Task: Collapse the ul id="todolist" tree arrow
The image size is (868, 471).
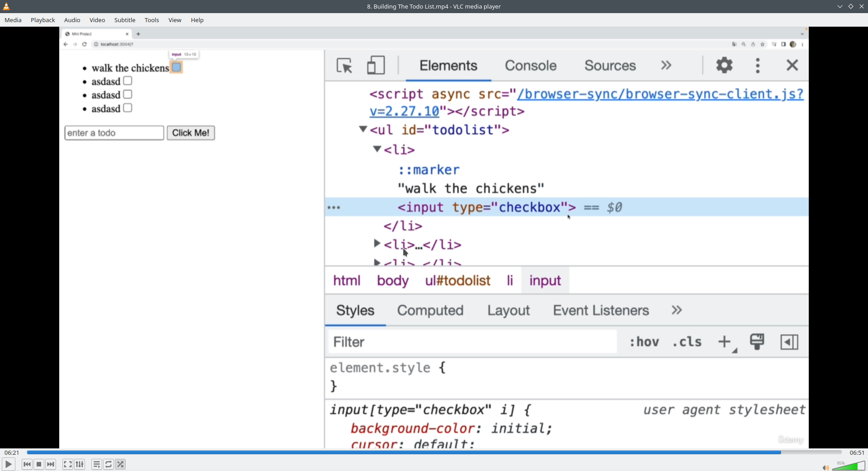Action: pos(363,130)
